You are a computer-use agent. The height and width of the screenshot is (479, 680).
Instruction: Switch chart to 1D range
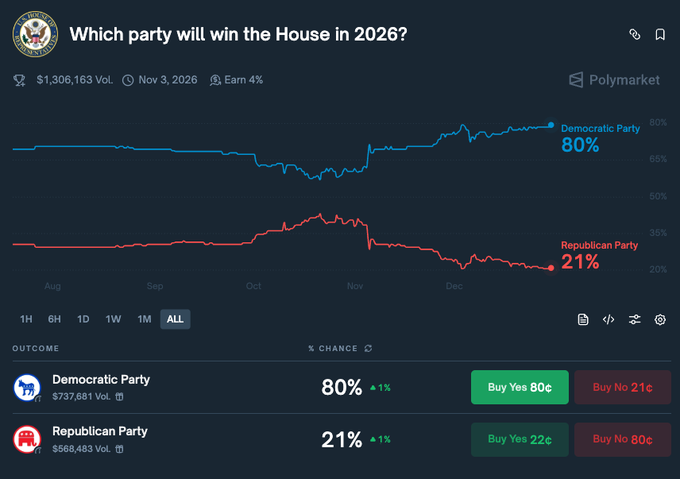pos(83,319)
